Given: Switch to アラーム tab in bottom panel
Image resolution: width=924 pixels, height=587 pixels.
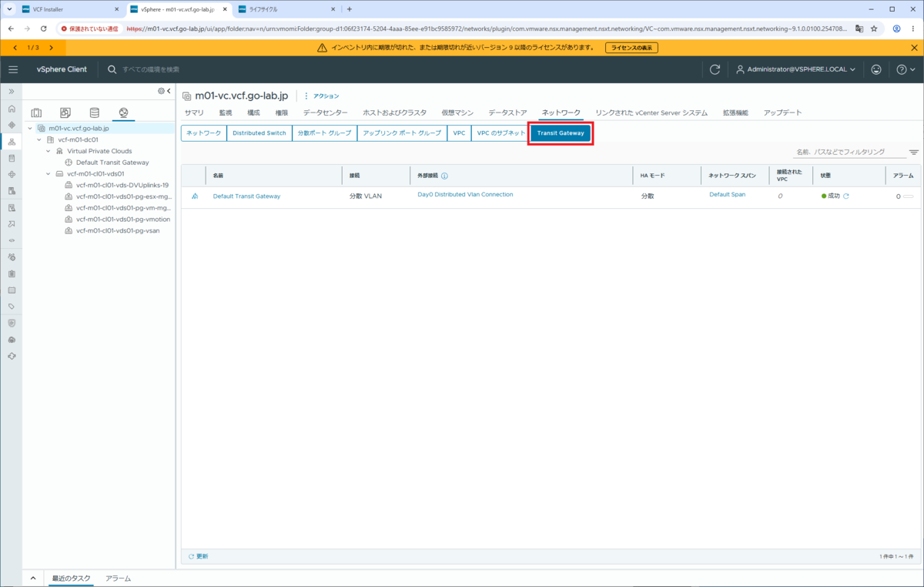Looking at the screenshot, I should click(118, 578).
